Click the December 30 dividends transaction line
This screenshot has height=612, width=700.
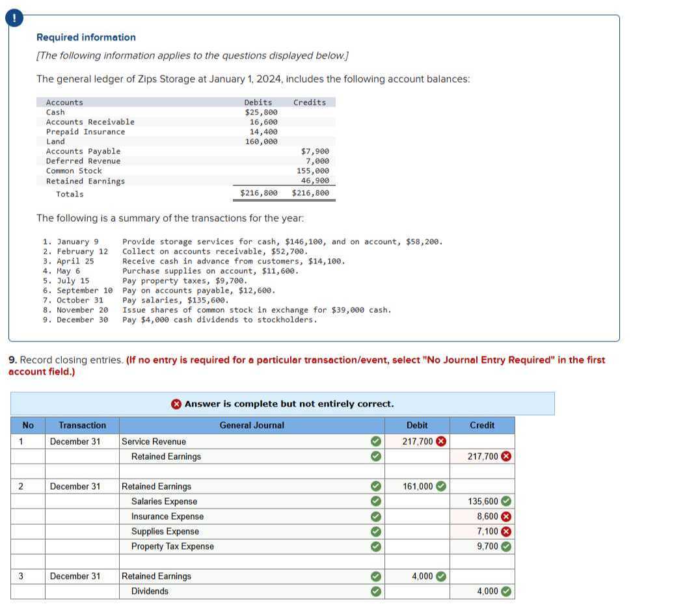[180, 320]
